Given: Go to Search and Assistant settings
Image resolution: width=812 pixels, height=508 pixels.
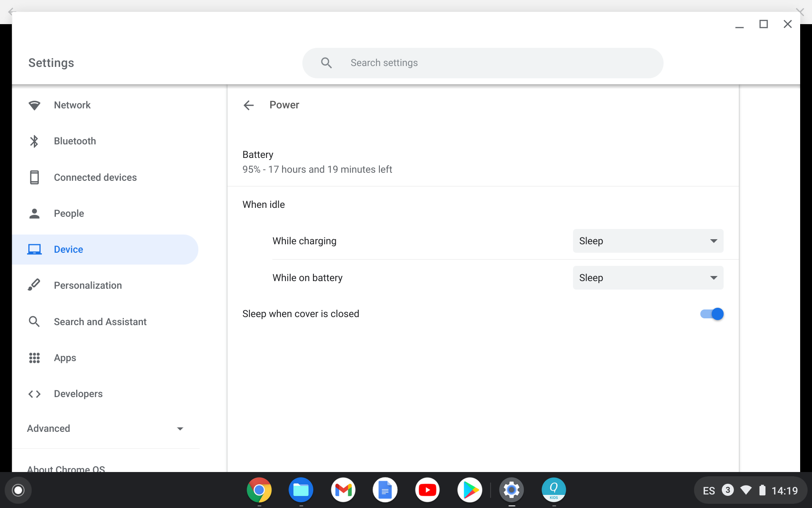Looking at the screenshot, I should (106, 322).
